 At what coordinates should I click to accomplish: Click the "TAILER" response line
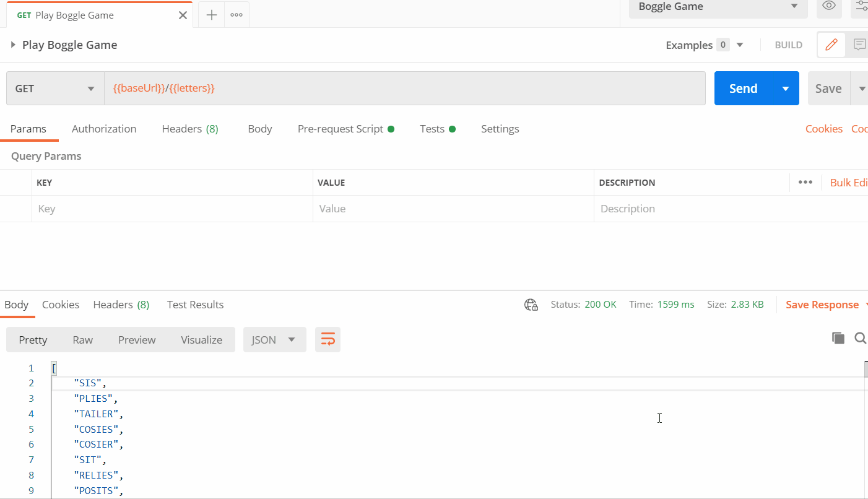99,414
